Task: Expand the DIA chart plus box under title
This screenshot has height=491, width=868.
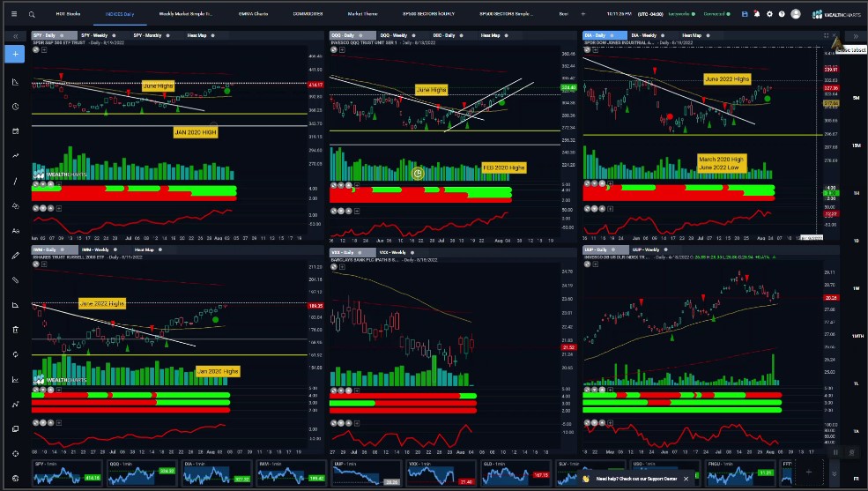Action: (x=596, y=50)
